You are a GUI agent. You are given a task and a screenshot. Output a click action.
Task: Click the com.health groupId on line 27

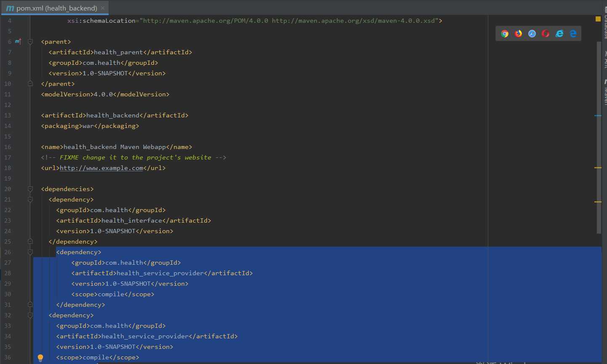(x=124, y=263)
